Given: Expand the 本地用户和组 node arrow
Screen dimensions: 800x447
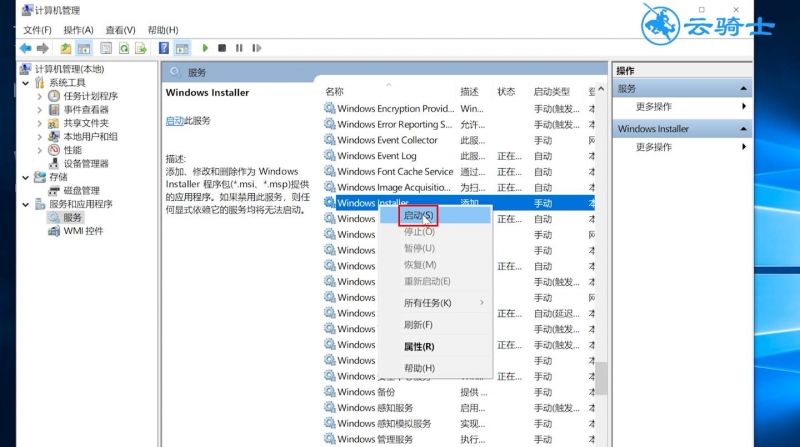Looking at the screenshot, I should [x=40, y=136].
